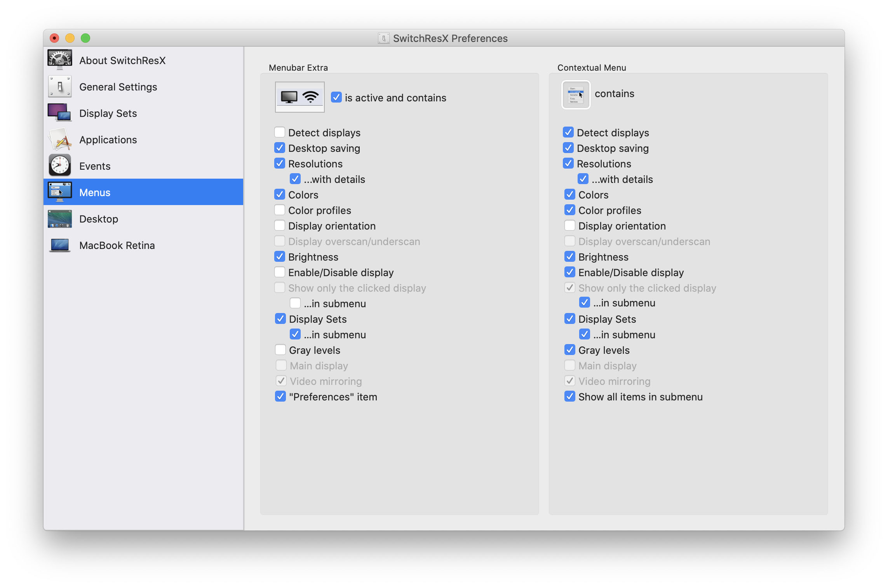Turn off the "Preferences" item checkbox
The width and height of the screenshot is (888, 588).
pos(280,397)
